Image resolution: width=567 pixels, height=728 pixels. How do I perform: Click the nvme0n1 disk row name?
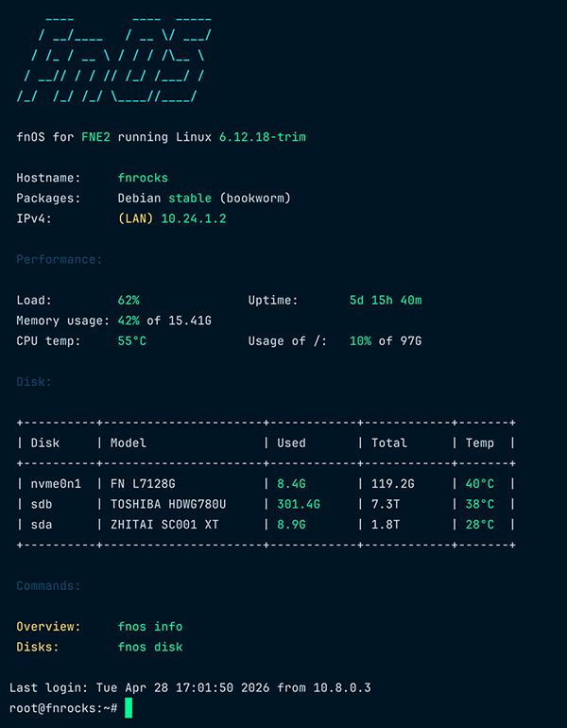56,484
